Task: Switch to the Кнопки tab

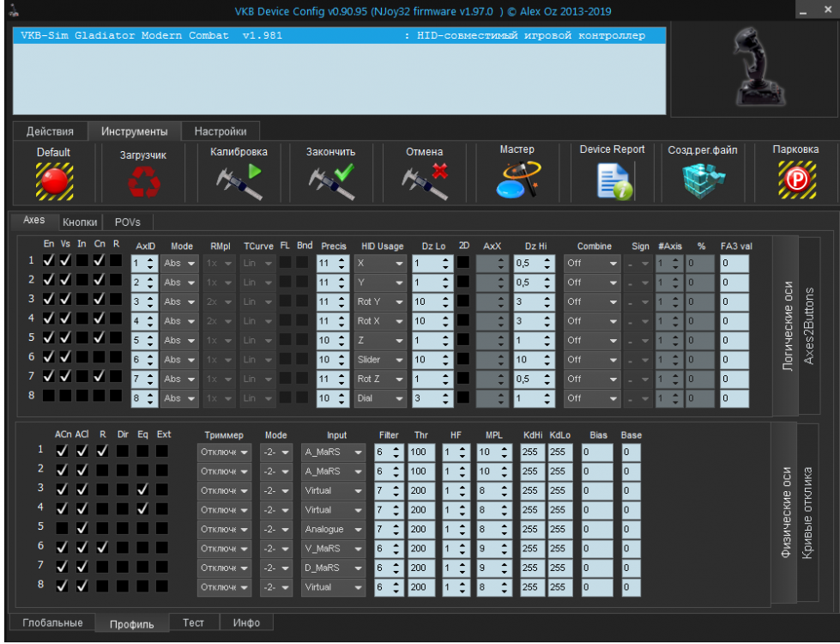Action: click(x=80, y=222)
